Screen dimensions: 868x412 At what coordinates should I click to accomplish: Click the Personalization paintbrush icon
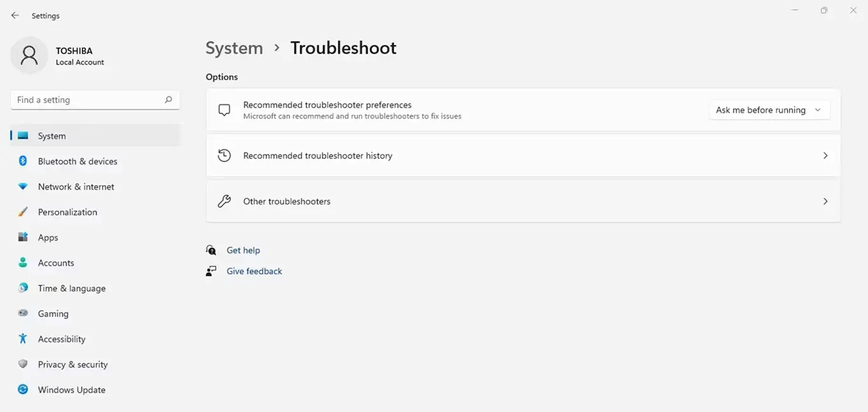pos(23,212)
